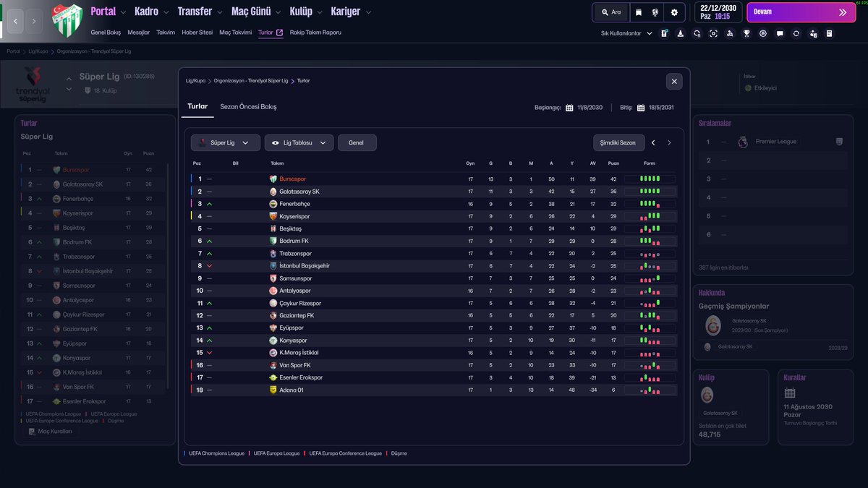Open the Lig Tablosu view dropdown

(299, 143)
